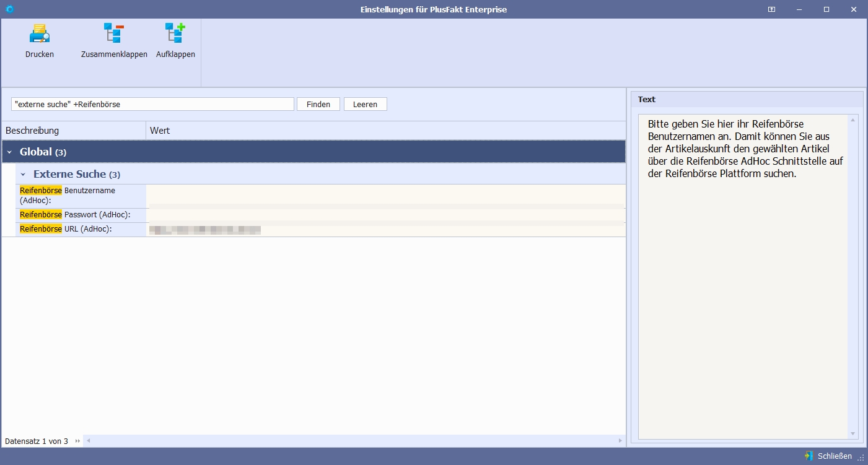Click the Benutzername value cell

pyautogui.click(x=386, y=196)
